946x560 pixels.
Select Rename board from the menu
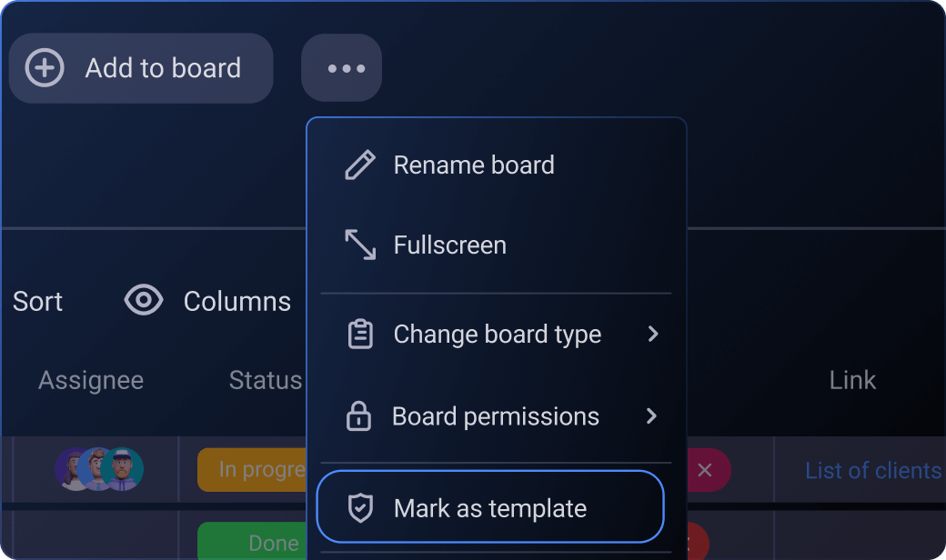(473, 165)
